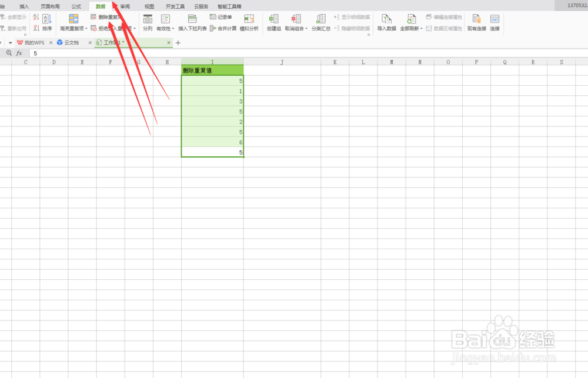Image resolution: width=588 pixels, height=378 pixels.
Task: Expand the 高亮重复项 dropdown arrow
Action: coord(86,28)
